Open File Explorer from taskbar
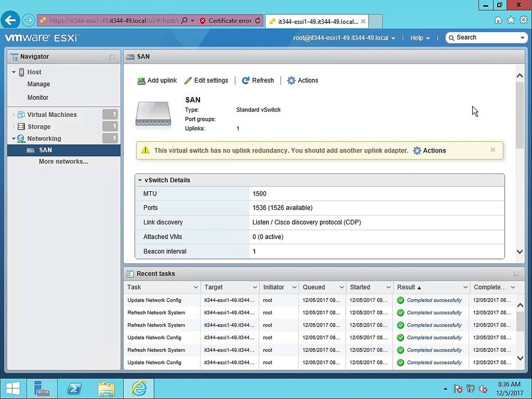The image size is (532, 399). pyautogui.click(x=106, y=389)
